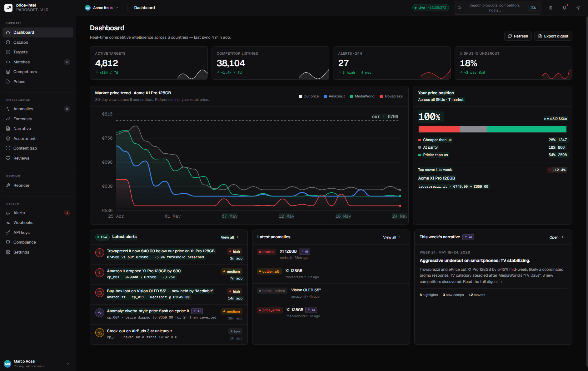Click the Assortment layers icon in sidebar
The image size is (588, 371).
click(8, 139)
